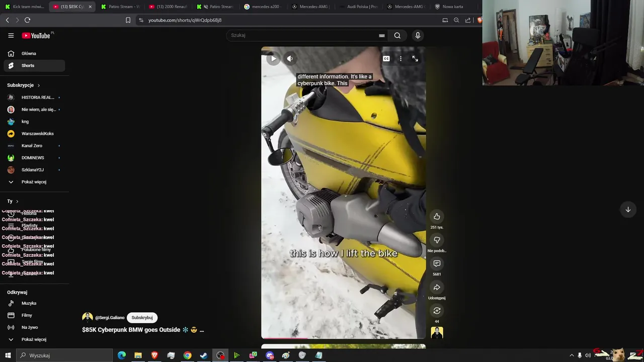
Task: Click the YouTube logo
Action: pyautogui.click(x=36, y=35)
